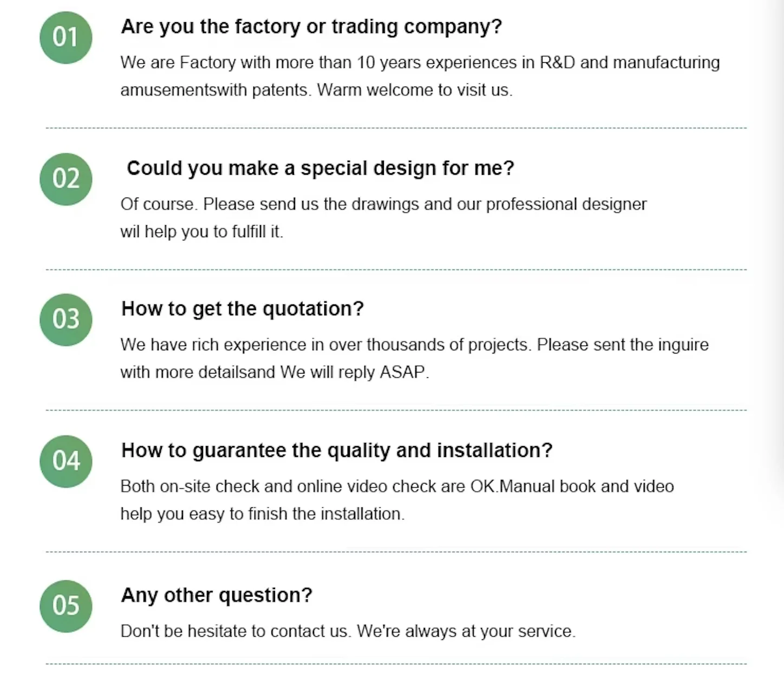Click the green 04 number badge
This screenshot has height=680, width=784.
(66, 461)
